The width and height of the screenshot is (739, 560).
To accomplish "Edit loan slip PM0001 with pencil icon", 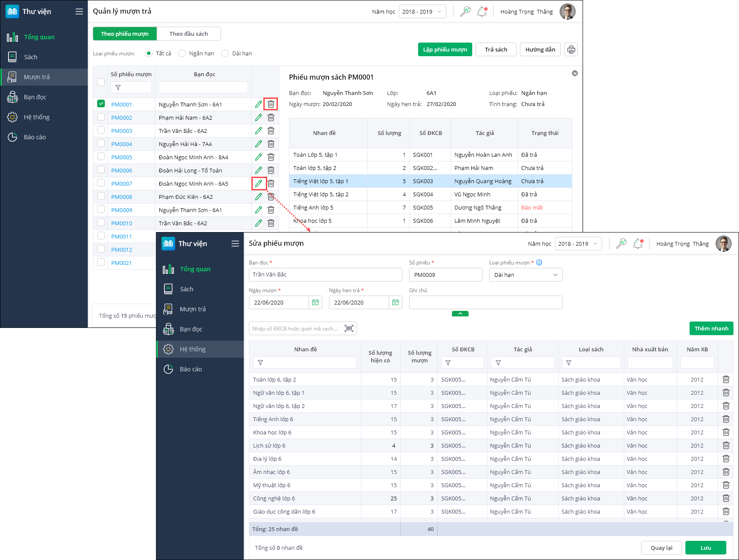I will 258,104.
